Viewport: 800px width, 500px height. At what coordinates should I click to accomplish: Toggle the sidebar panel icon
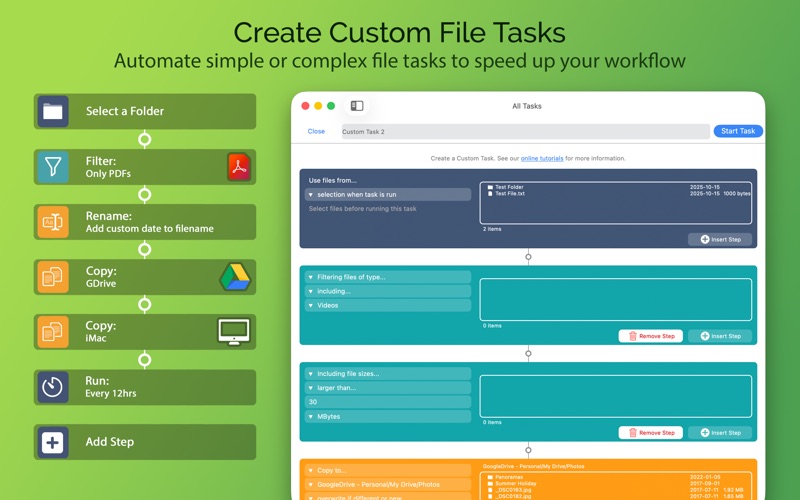point(357,106)
